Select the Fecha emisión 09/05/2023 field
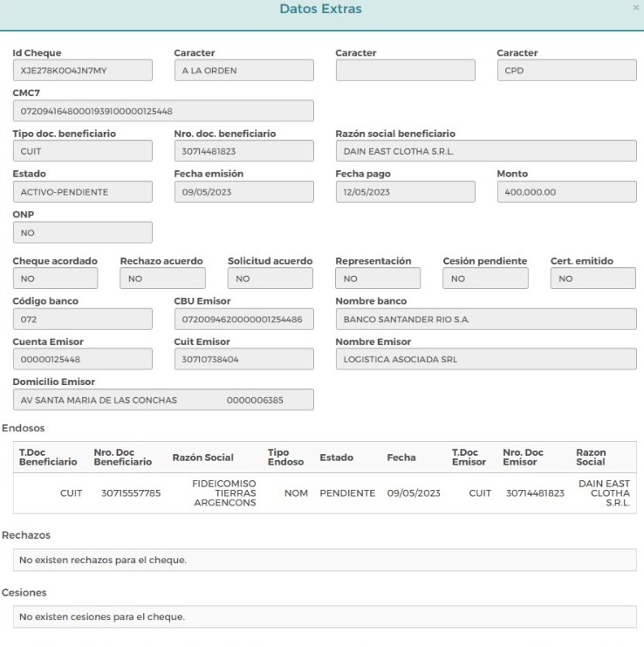Viewport: 644px width, 647px height. (244, 191)
